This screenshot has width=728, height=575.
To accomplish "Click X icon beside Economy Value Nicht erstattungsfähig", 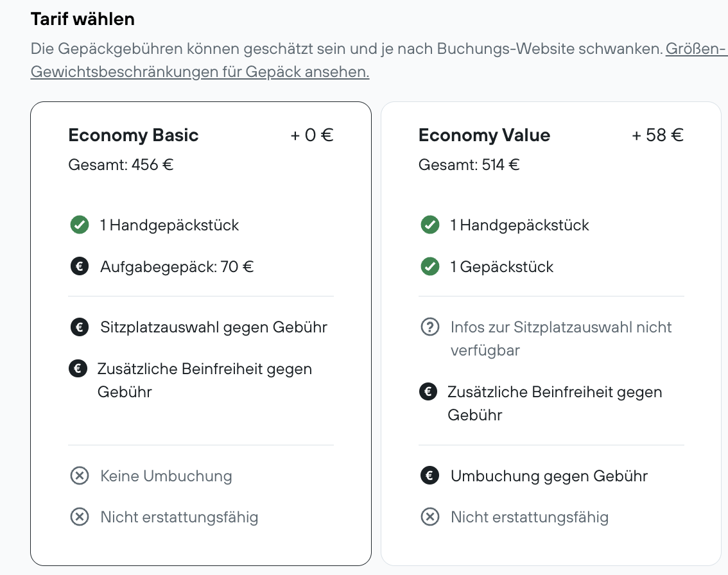I will pyautogui.click(x=429, y=517).
